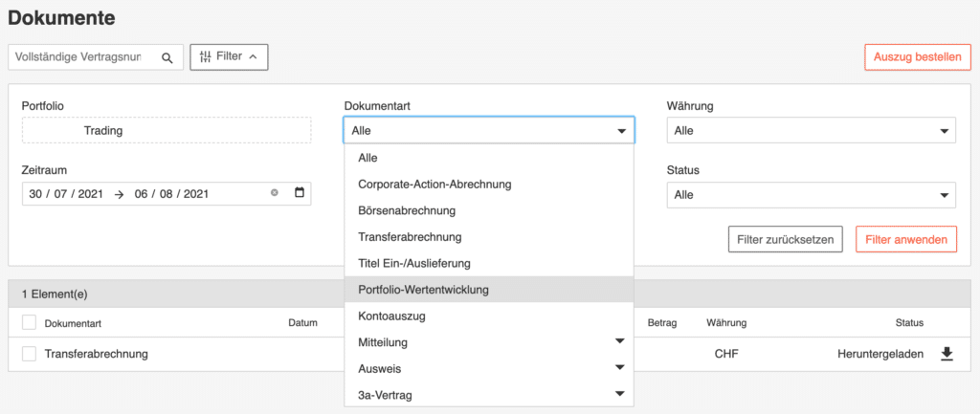Screen dimensions: 980x414
Task: Select Portfolio-Wertentwicklung option
Action: click(489, 290)
